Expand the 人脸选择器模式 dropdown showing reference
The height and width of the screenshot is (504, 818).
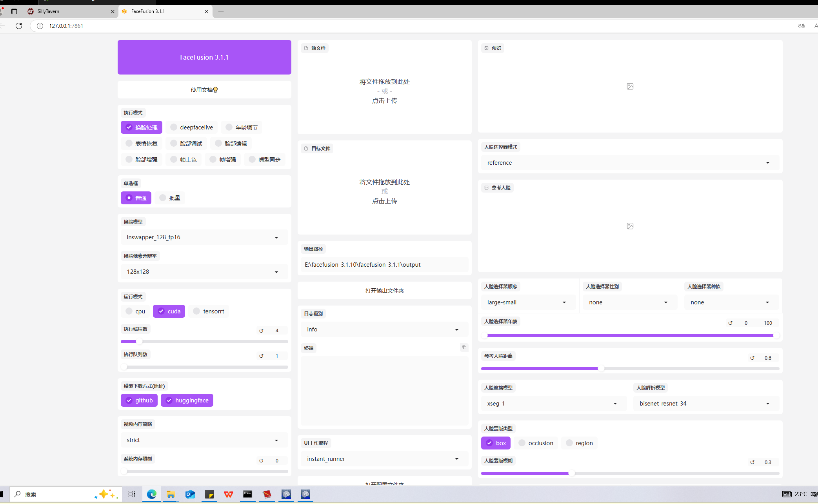click(630, 163)
